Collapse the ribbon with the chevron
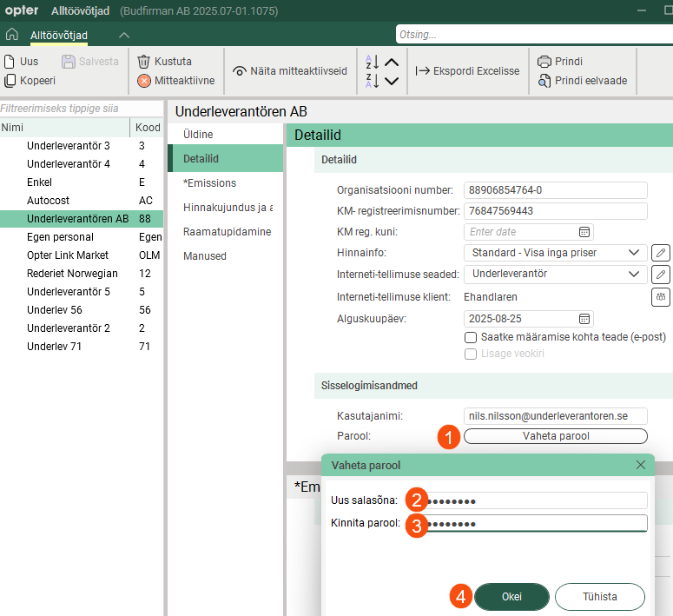673x616 pixels. click(124, 35)
